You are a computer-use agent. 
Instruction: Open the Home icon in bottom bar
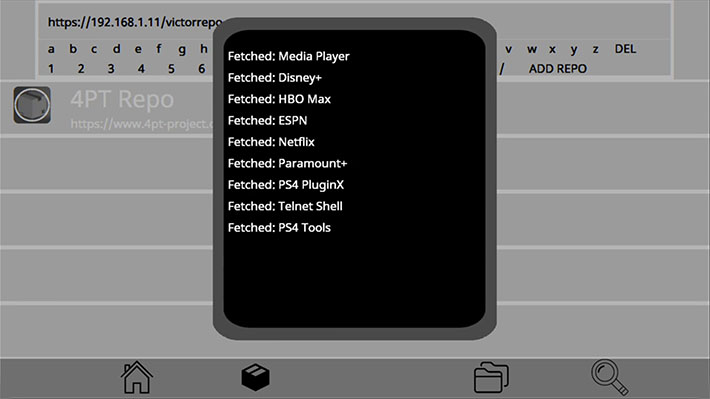[x=136, y=377]
